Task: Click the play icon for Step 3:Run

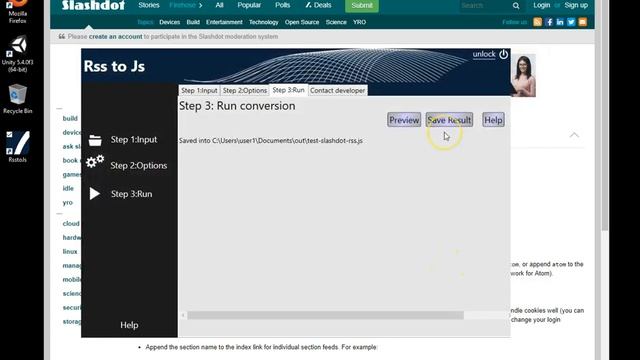Action: tap(95, 194)
